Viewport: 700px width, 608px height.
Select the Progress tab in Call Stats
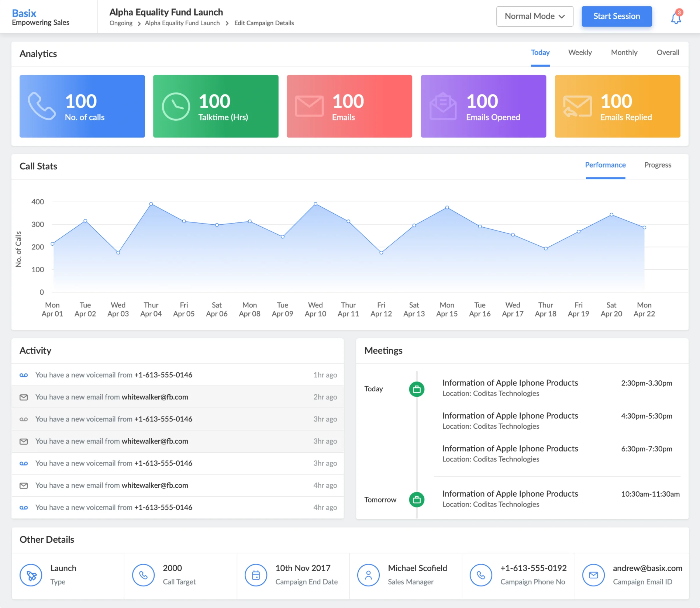[x=658, y=165]
